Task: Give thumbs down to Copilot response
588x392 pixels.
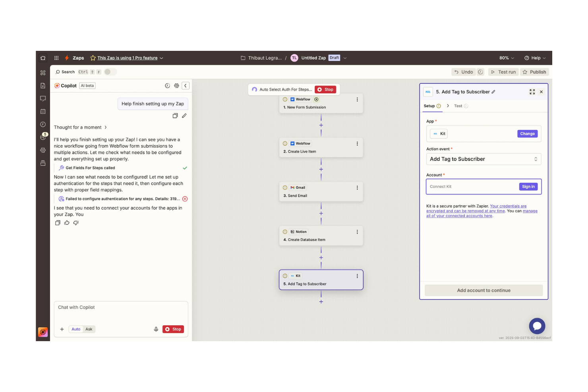Action: [x=76, y=223]
